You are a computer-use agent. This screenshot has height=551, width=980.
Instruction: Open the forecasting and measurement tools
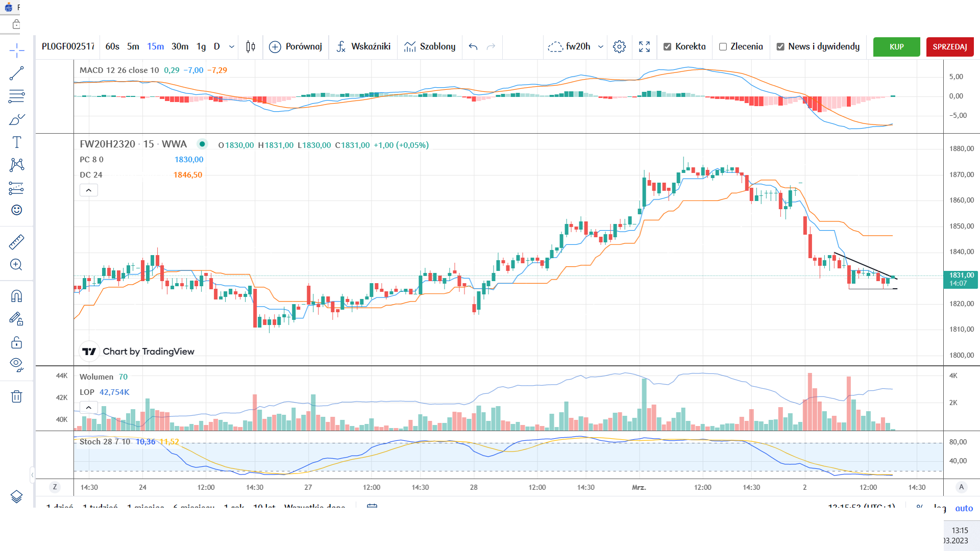[16, 188]
